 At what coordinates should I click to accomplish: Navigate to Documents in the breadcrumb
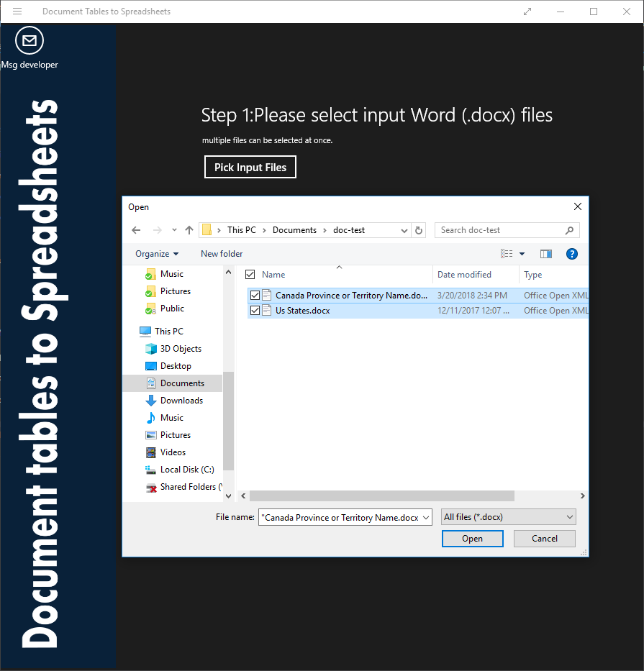click(294, 229)
